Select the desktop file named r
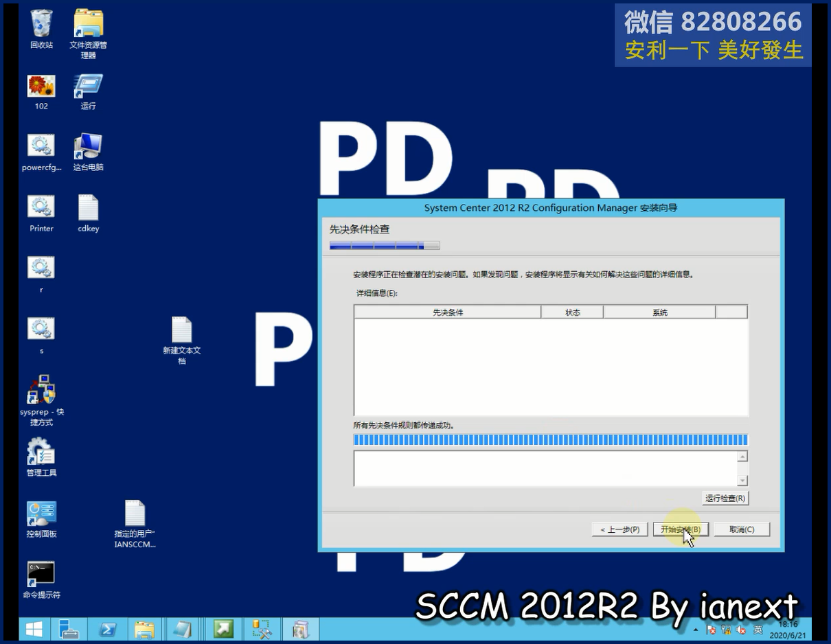This screenshot has width=831, height=644. pyautogui.click(x=41, y=275)
